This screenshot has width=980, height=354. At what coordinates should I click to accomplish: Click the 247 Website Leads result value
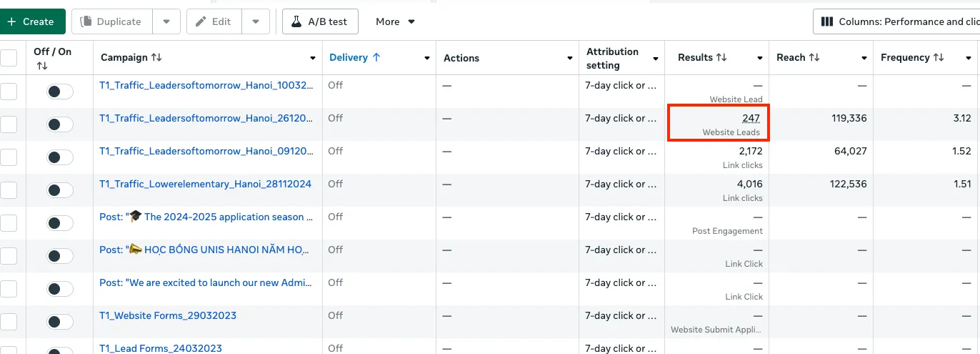point(751,119)
